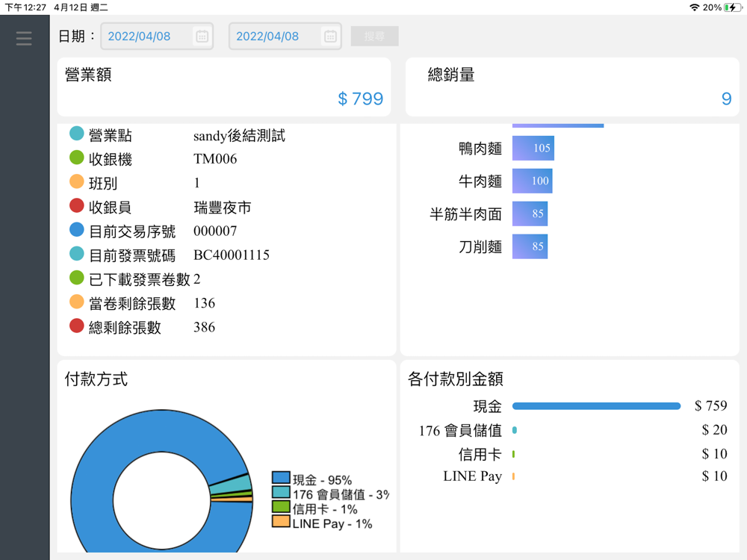747x560 pixels.
Task: Select the 信用卡 amount $ 10
Action: pos(715,454)
